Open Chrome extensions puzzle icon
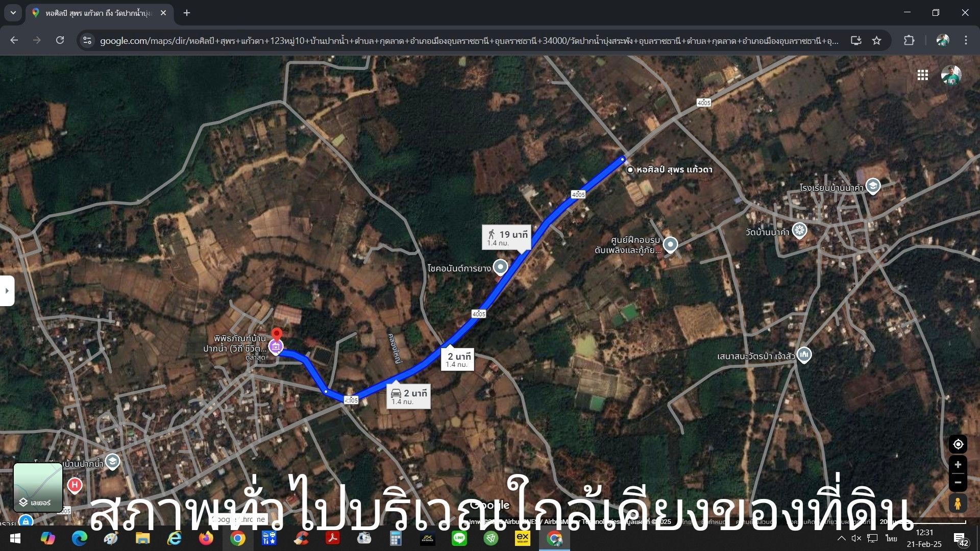 909,40
